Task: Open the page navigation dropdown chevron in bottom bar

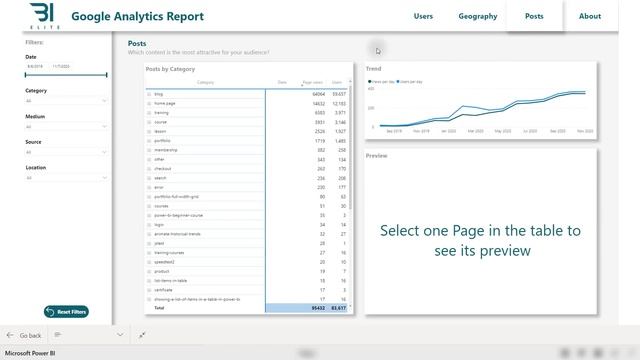Action: (120, 335)
